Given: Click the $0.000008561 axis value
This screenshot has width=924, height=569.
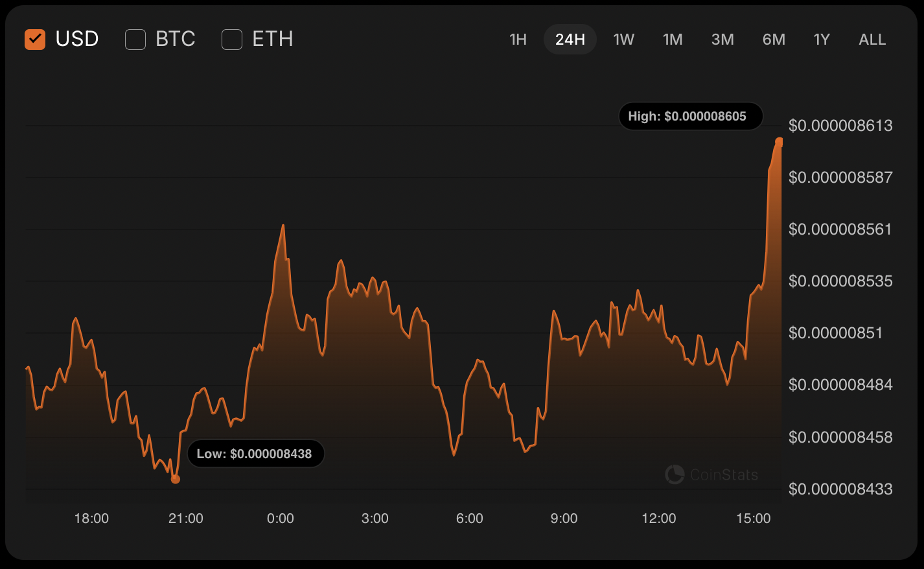Looking at the screenshot, I should click(x=840, y=229).
